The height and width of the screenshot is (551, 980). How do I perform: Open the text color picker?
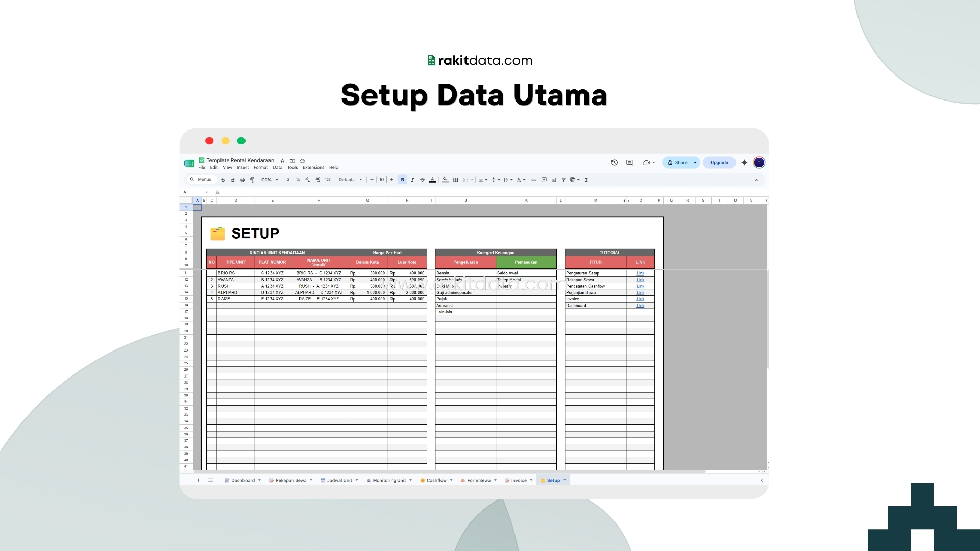click(x=433, y=180)
